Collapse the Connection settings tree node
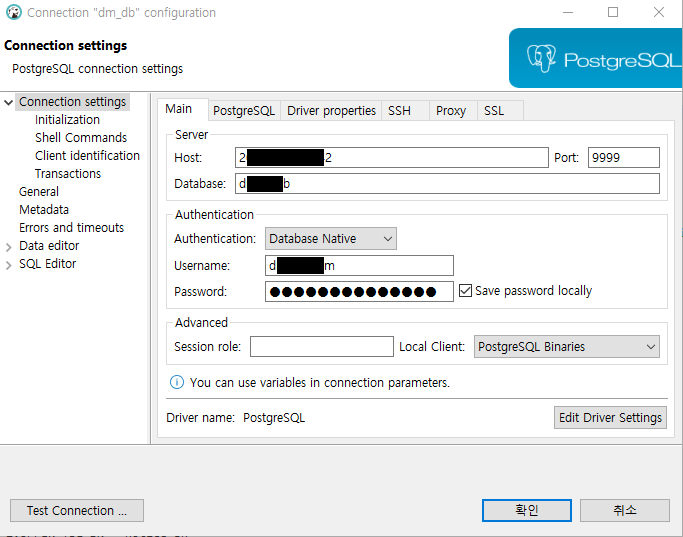Viewport: 683px width, 537px height. 8,102
